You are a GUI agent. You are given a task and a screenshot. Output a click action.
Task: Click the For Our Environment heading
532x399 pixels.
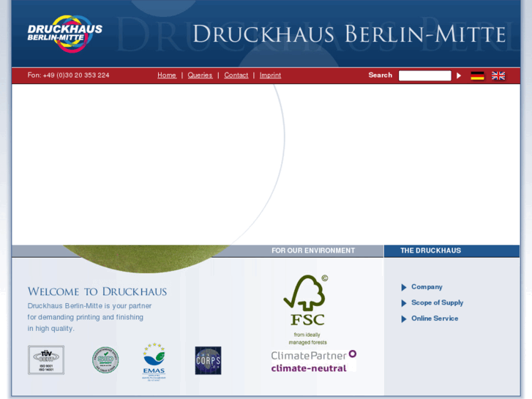[x=312, y=250]
